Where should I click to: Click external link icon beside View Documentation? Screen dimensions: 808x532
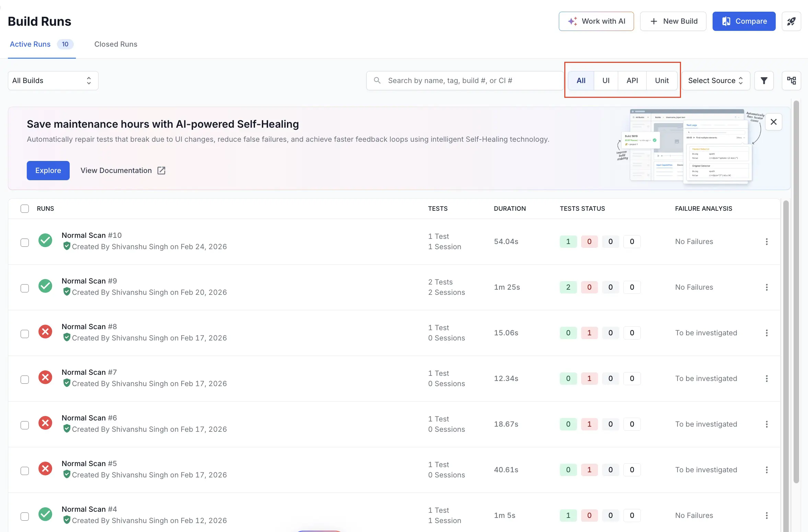(x=161, y=171)
